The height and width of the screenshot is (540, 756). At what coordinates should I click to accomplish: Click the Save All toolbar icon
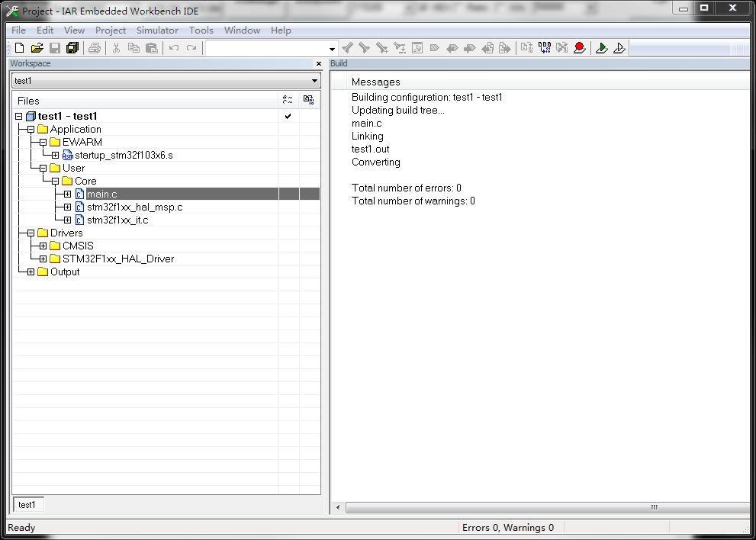(71, 47)
